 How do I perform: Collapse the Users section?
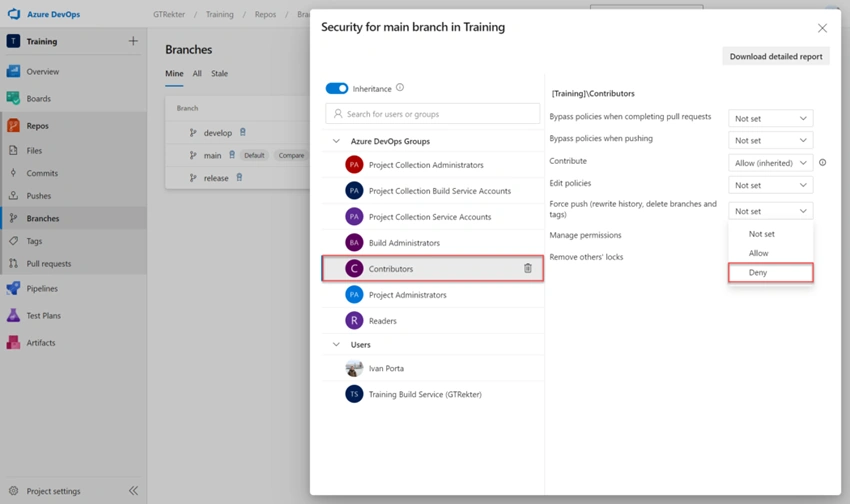coord(336,344)
